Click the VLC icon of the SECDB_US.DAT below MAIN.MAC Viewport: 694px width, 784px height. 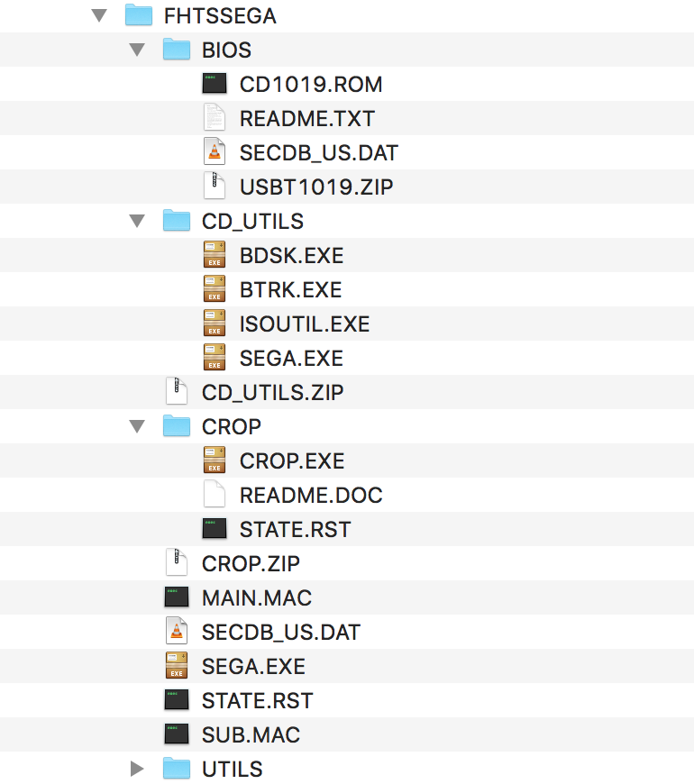[x=177, y=631]
